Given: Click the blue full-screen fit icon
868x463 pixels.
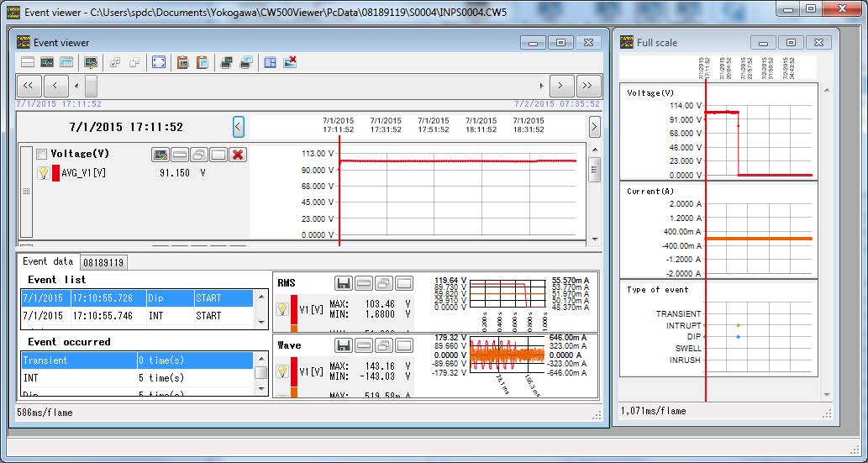Looking at the screenshot, I should (x=159, y=62).
